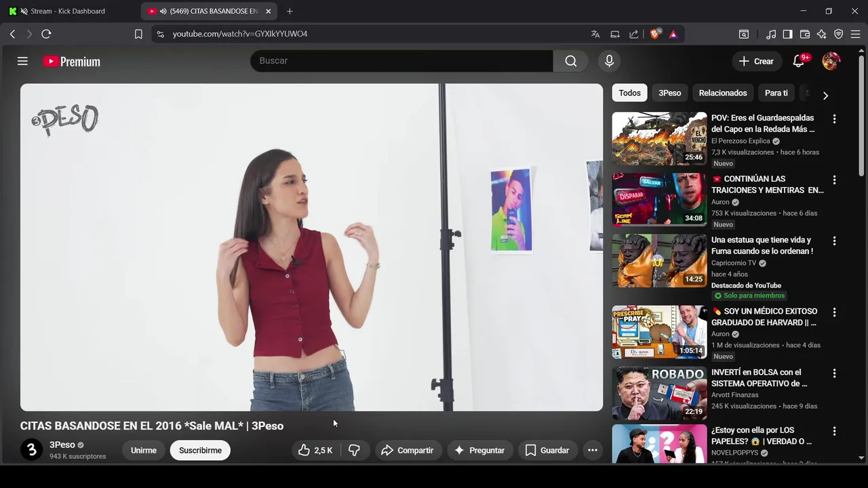Open the El Perezoso Explica 25:46 thumbnail

tap(659, 139)
